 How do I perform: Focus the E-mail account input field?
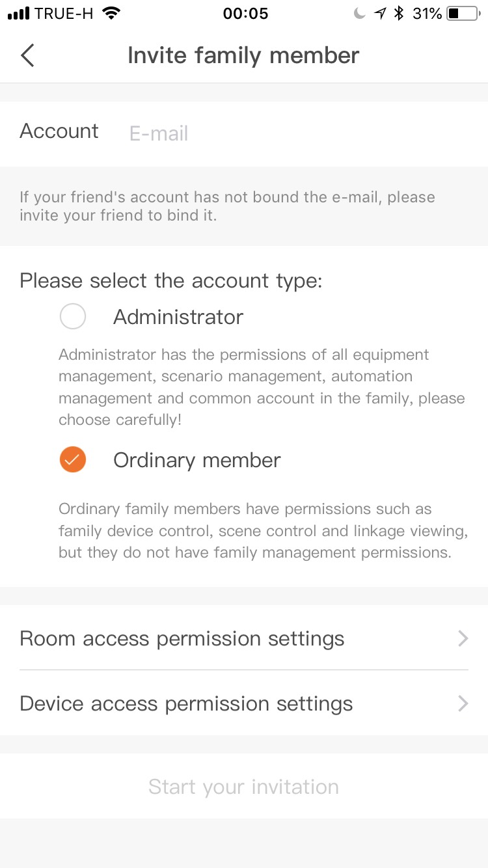coord(293,133)
